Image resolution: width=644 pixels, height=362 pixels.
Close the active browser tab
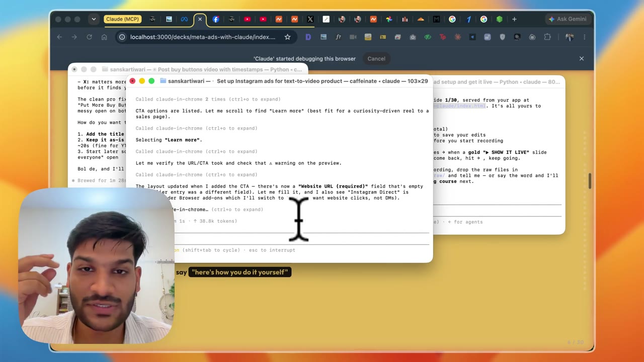[x=200, y=19]
